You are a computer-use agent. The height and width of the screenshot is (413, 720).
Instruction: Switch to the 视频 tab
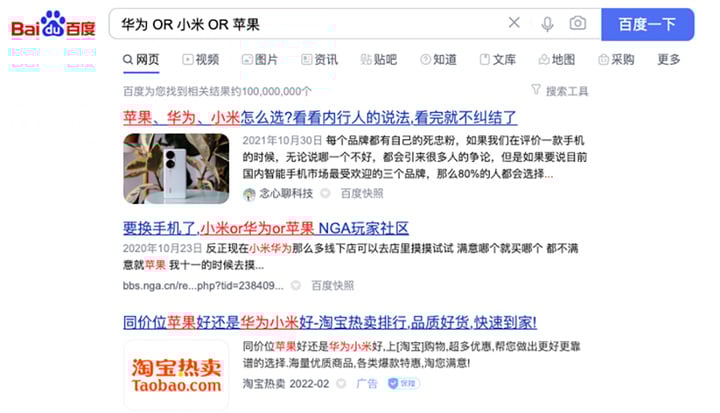pos(201,59)
